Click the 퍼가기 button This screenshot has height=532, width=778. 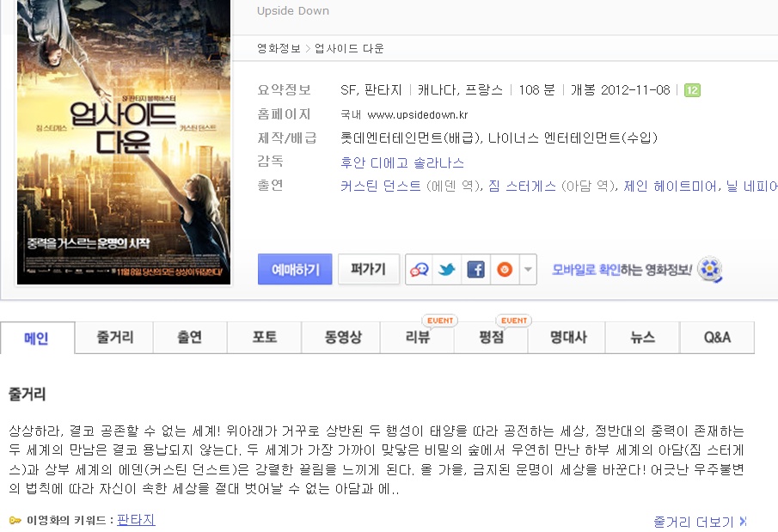[368, 269]
